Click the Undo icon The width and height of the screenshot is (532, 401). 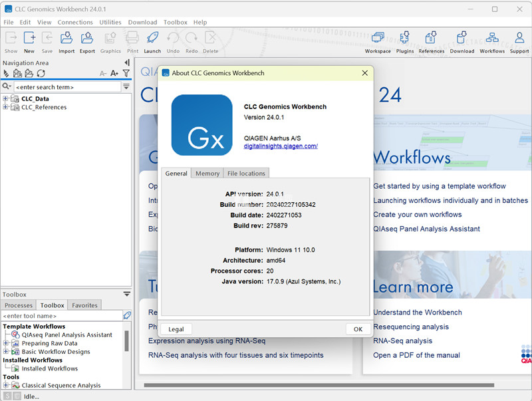click(173, 43)
